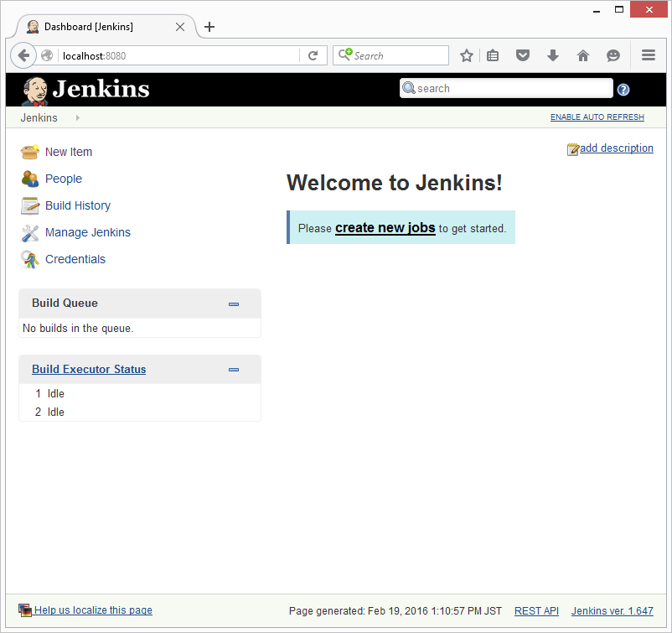
Task: Click the Jenkins ver. 1.647 link
Action: tap(612, 610)
